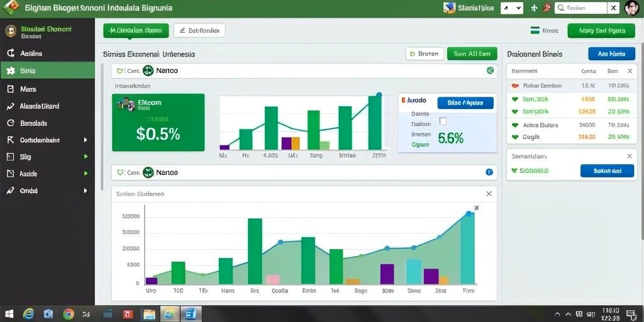
Task: Click the notification icon in system tray
Action: point(631,314)
